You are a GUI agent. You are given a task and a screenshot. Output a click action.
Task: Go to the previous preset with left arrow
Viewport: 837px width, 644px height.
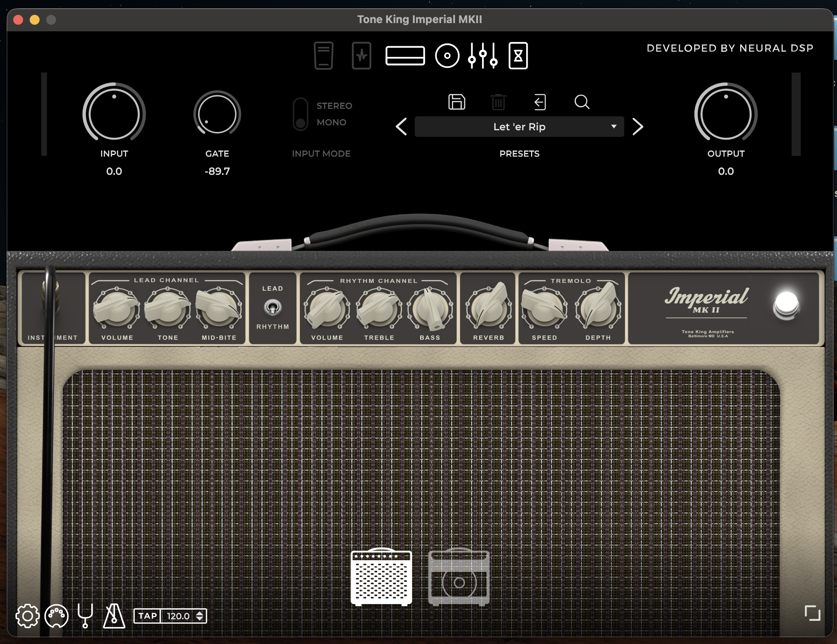(x=400, y=127)
